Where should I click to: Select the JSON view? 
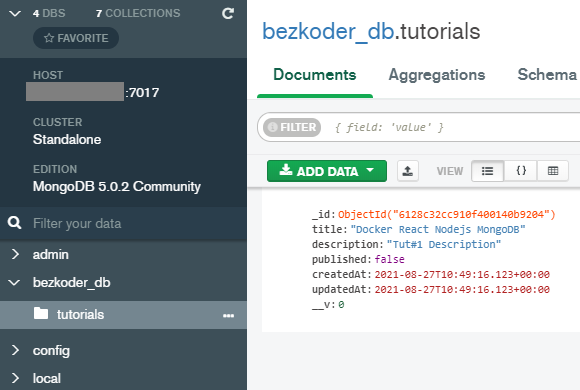coord(521,171)
